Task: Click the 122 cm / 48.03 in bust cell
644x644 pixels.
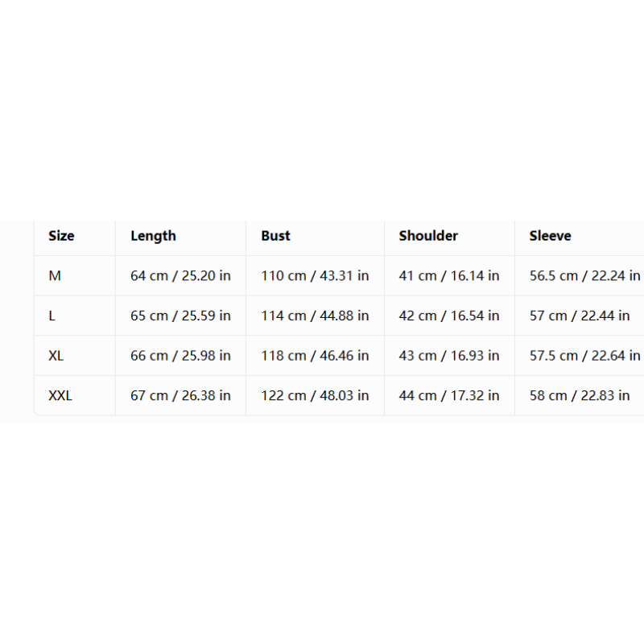Action: pyautogui.click(x=315, y=395)
